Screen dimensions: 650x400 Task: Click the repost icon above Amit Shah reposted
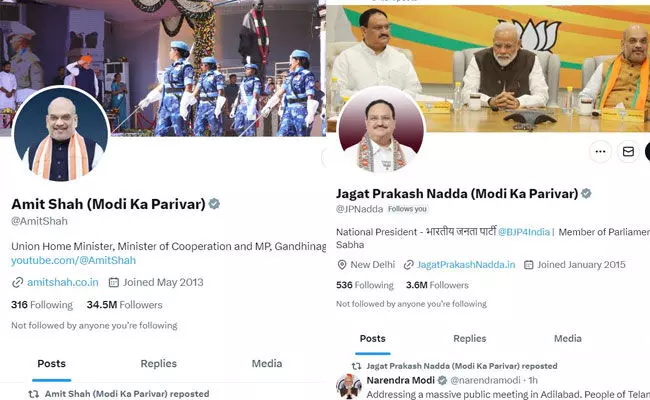(34, 394)
